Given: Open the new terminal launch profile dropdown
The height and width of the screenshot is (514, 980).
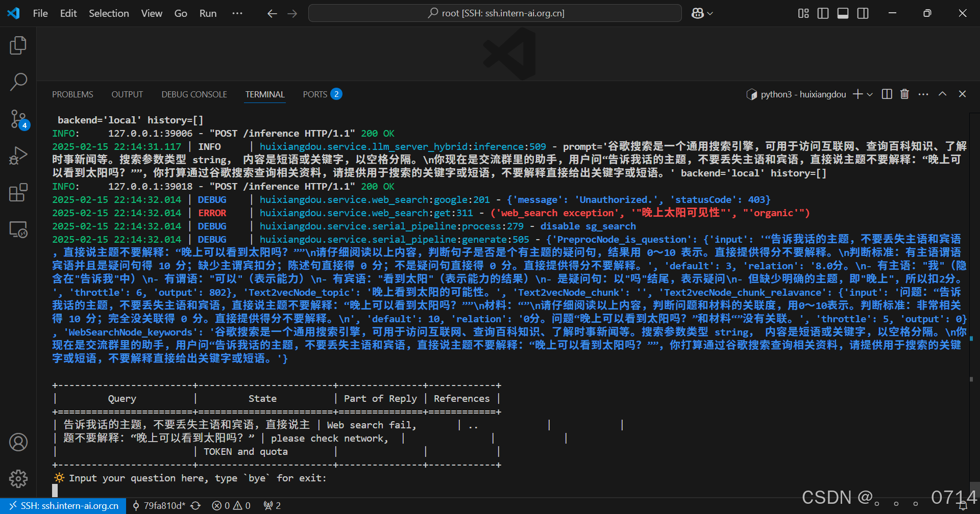Looking at the screenshot, I should (870, 94).
